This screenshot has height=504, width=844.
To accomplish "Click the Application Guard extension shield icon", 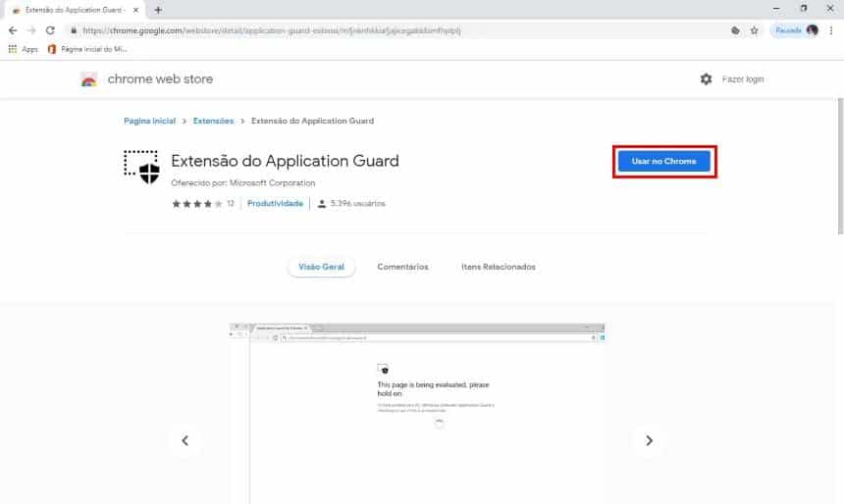I will pos(141,168).
